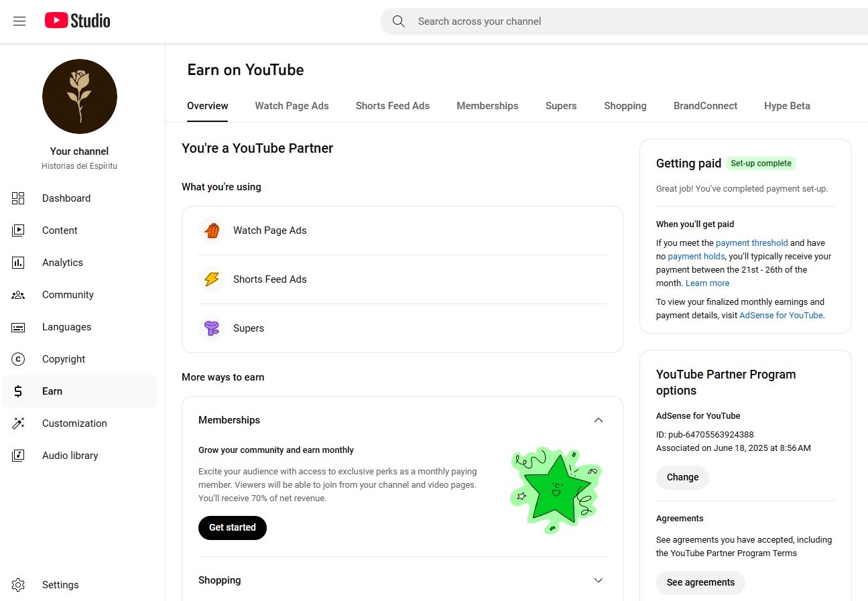Click the Get started button
Screen dimensions: 868x601
(233, 528)
